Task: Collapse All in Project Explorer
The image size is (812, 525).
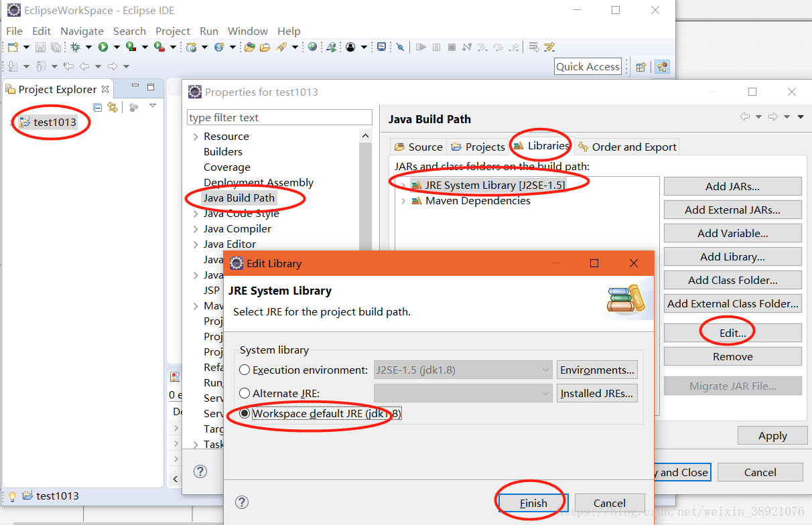Action: click(x=98, y=107)
